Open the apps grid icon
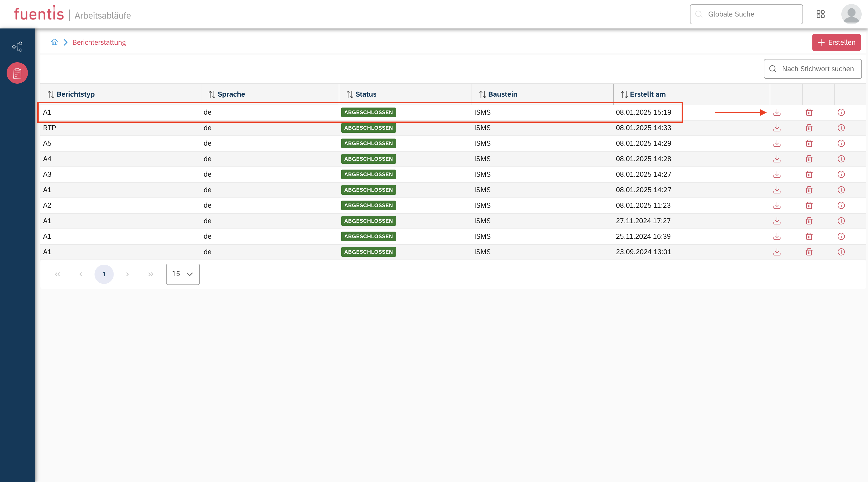 pyautogui.click(x=821, y=14)
